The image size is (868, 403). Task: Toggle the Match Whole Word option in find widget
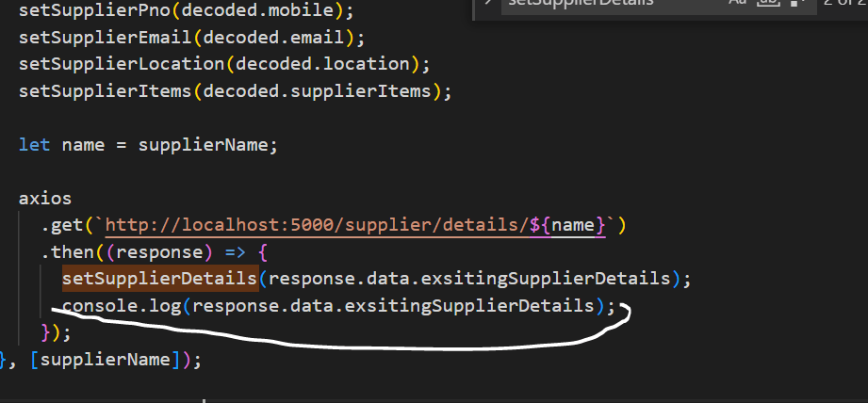pyautogui.click(x=767, y=3)
